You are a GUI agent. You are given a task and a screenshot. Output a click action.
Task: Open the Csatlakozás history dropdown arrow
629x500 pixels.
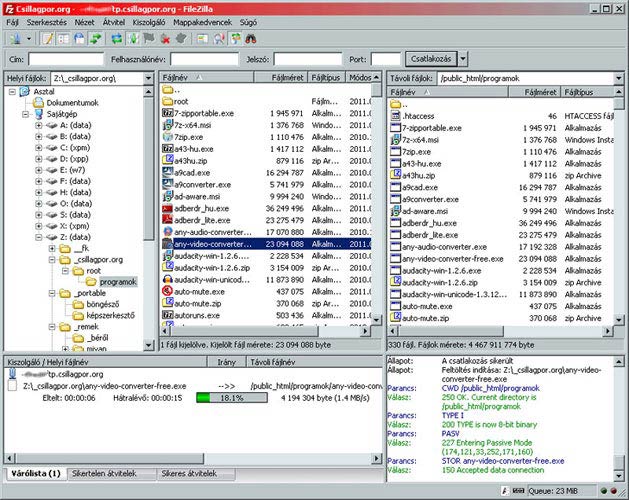465,59
